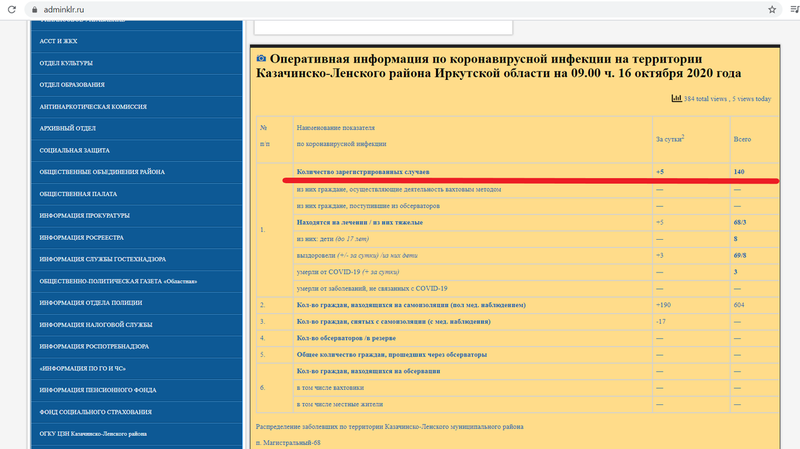800x449 pixels.
Task: Click the views chart icon beside '384 total views'
Action: coord(677,98)
